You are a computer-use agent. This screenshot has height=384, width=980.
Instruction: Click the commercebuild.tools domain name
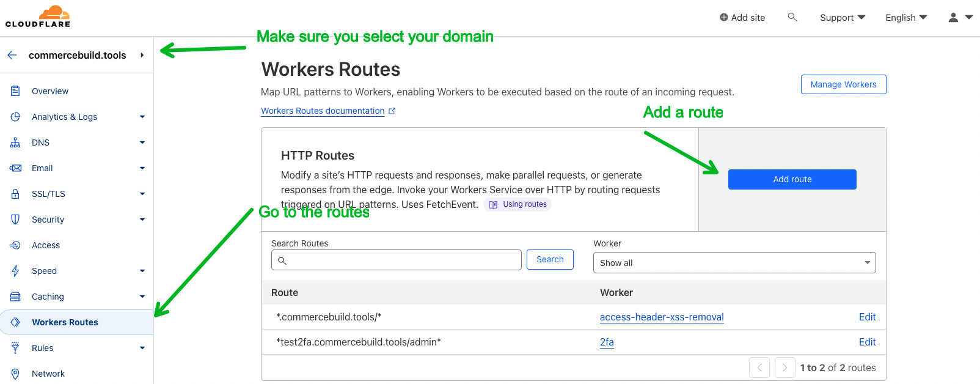pyautogui.click(x=78, y=55)
